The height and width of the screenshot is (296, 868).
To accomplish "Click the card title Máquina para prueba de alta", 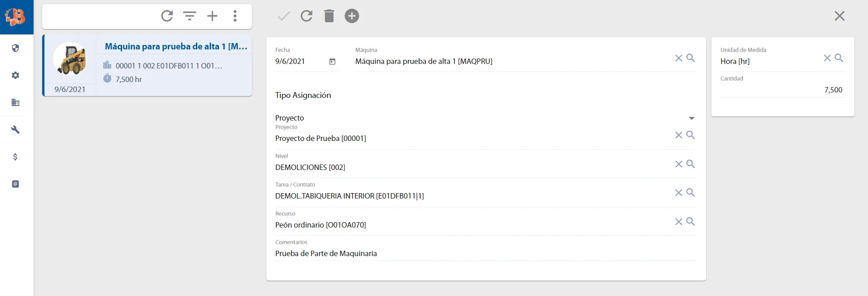I will (x=176, y=46).
